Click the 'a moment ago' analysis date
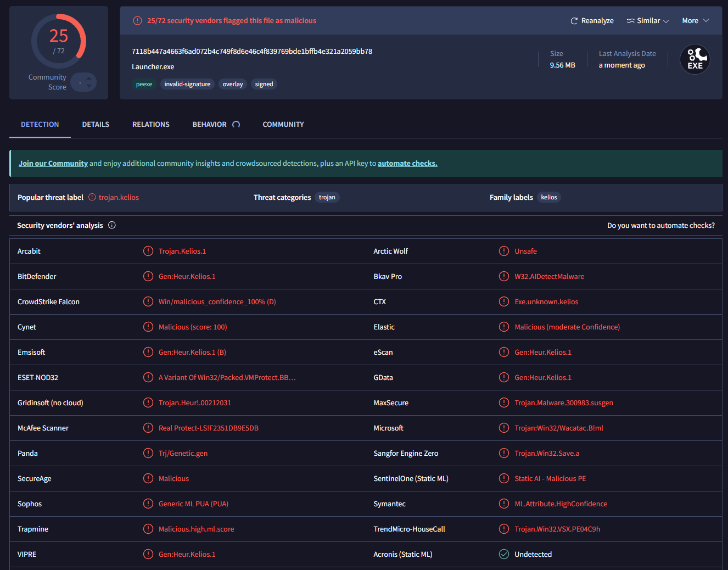The height and width of the screenshot is (570, 728). tap(621, 65)
